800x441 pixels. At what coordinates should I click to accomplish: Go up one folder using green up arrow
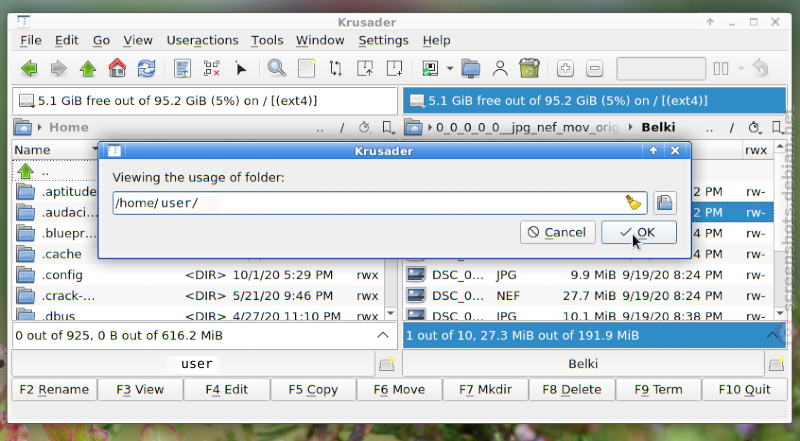(88, 68)
